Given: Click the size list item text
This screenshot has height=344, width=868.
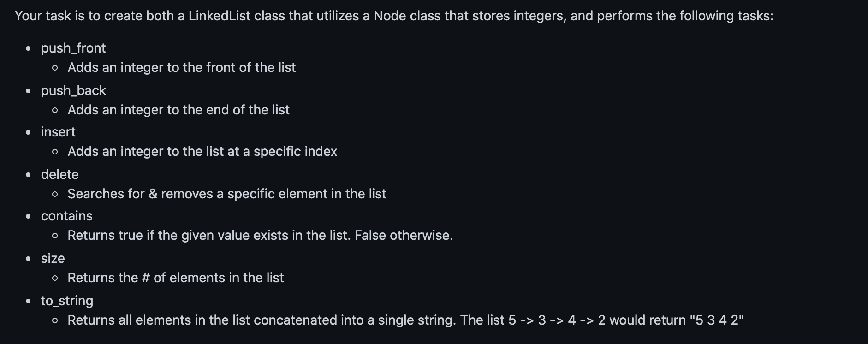Looking at the screenshot, I should [x=53, y=258].
